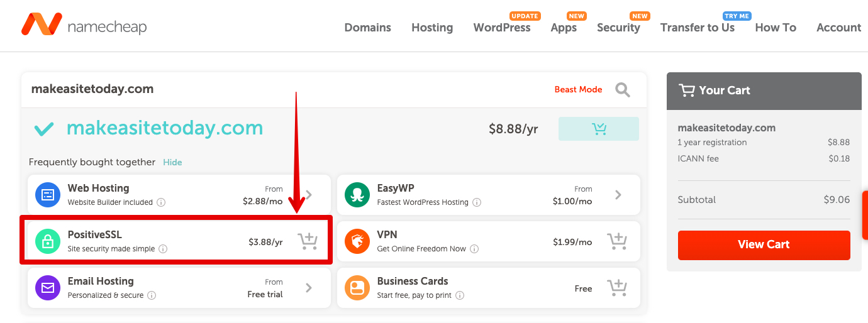Click the ICANN fee line in cart
This screenshot has width=868, height=323.
point(764,159)
